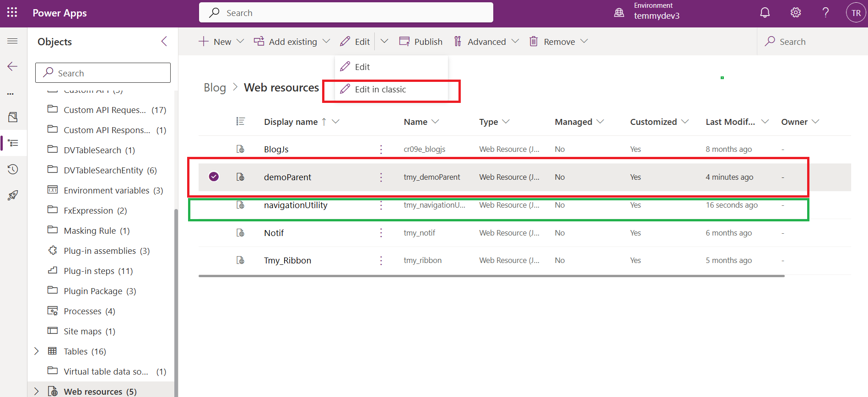Click the Objects pane vertical scrollbar
The width and height of the screenshot is (868, 397).
[x=176, y=302]
